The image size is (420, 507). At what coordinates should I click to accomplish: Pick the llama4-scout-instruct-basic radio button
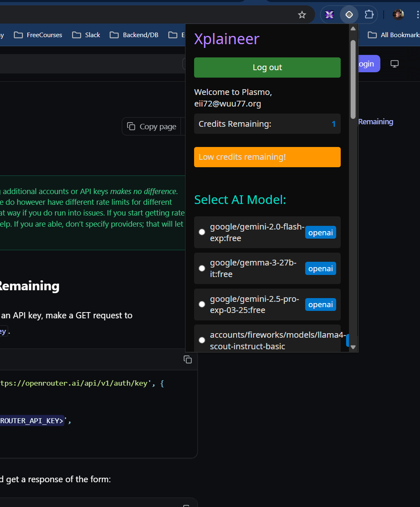click(202, 340)
